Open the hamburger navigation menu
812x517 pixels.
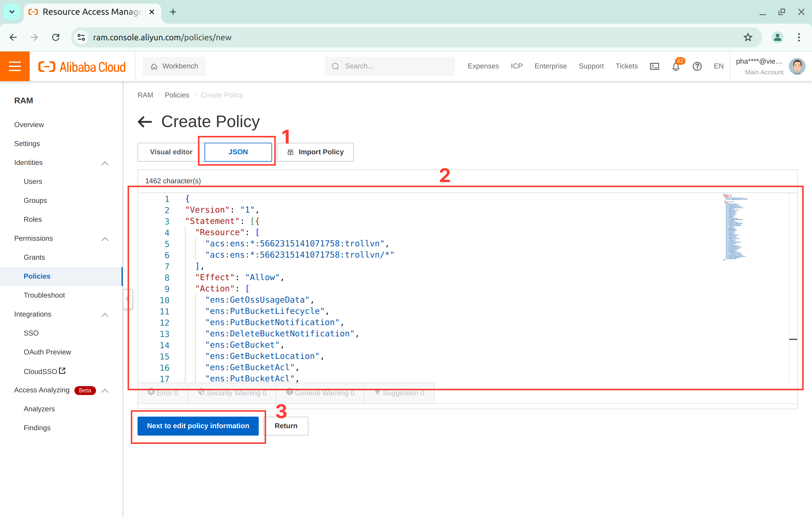[x=15, y=66]
